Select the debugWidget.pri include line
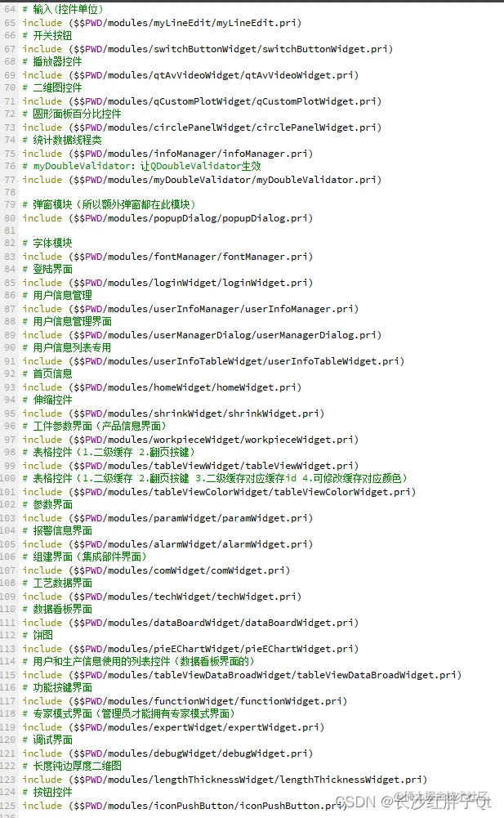This screenshot has height=818, width=504. [167, 753]
